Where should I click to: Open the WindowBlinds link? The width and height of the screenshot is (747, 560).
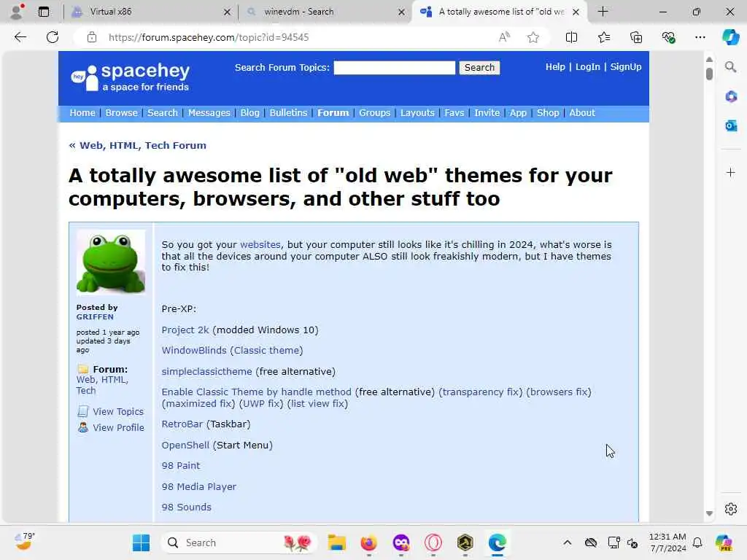pyautogui.click(x=194, y=351)
